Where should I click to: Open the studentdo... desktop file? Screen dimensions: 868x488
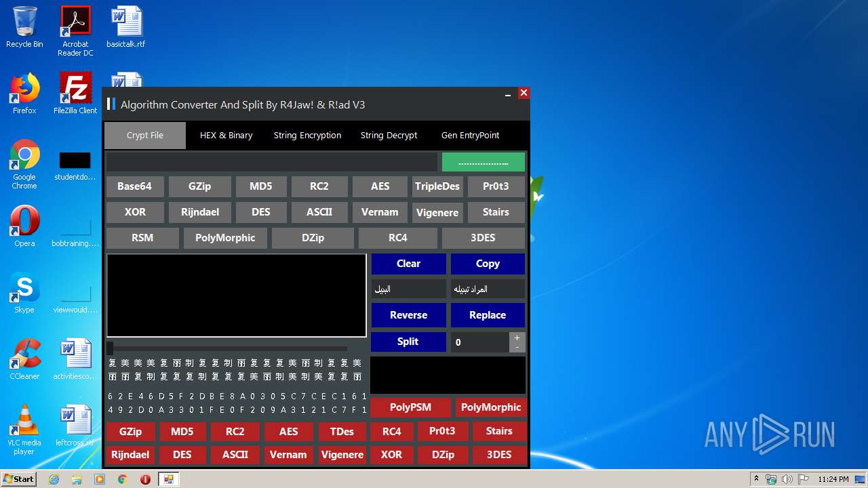75,166
